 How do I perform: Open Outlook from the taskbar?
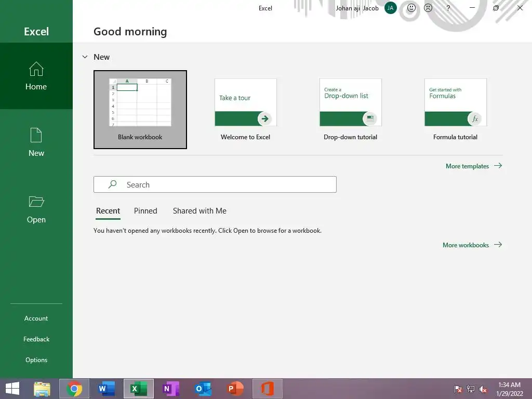coord(203,389)
